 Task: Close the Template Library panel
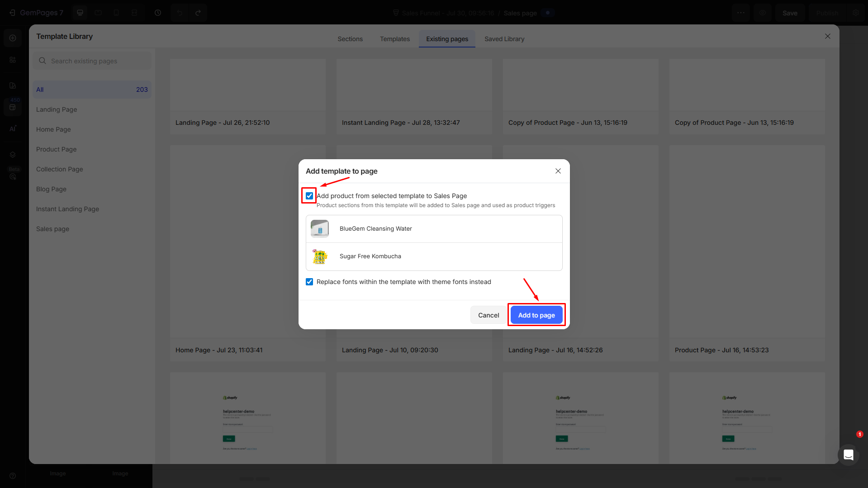point(828,36)
